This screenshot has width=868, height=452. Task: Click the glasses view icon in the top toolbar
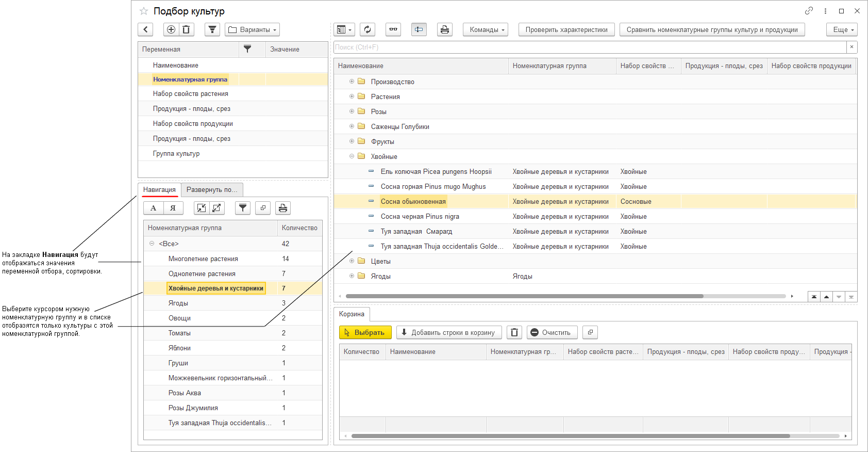coord(393,29)
